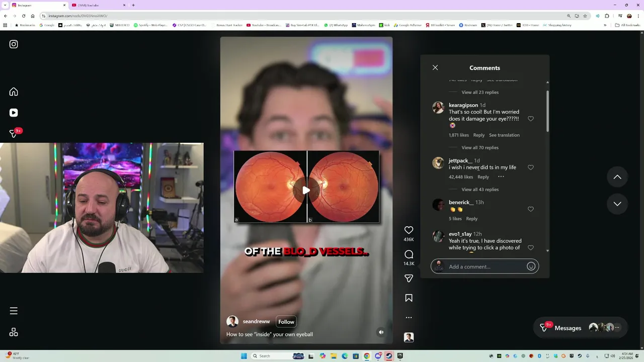Go to Instagram Home via the house icon

pyautogui.click(x=14, y=92)
